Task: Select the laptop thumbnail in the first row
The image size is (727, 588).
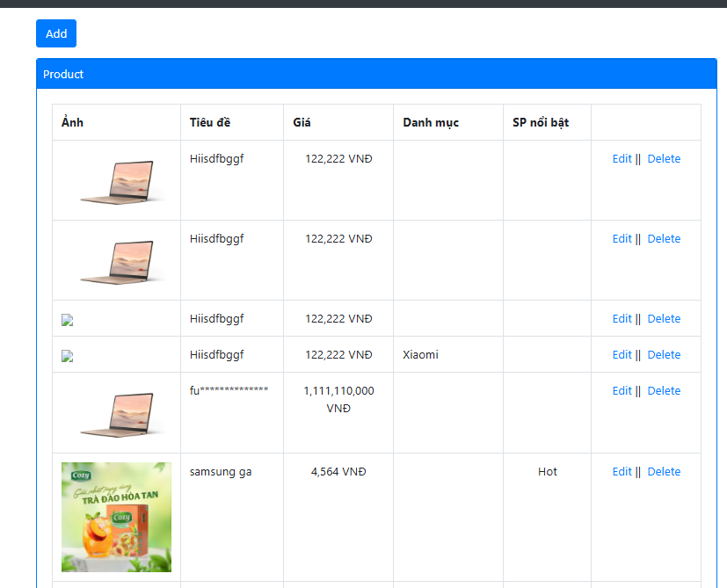Action: 118,182
